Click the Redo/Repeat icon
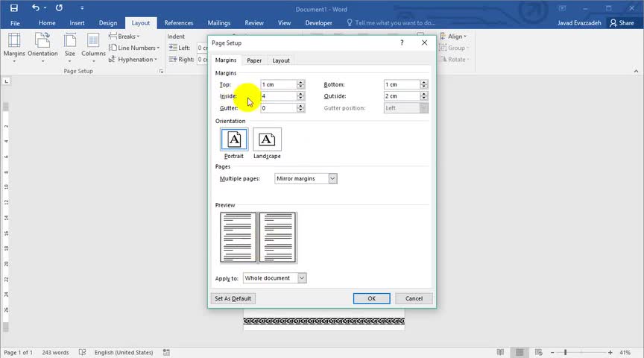The height and width of the screenshot is (358, 644). tap(59, 8)
